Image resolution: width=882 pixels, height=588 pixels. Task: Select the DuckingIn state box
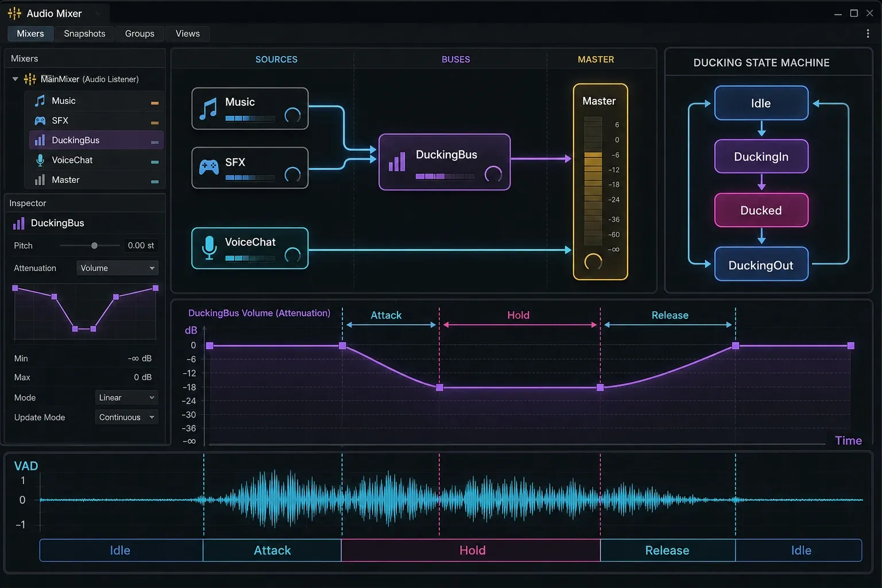(761, 157)
